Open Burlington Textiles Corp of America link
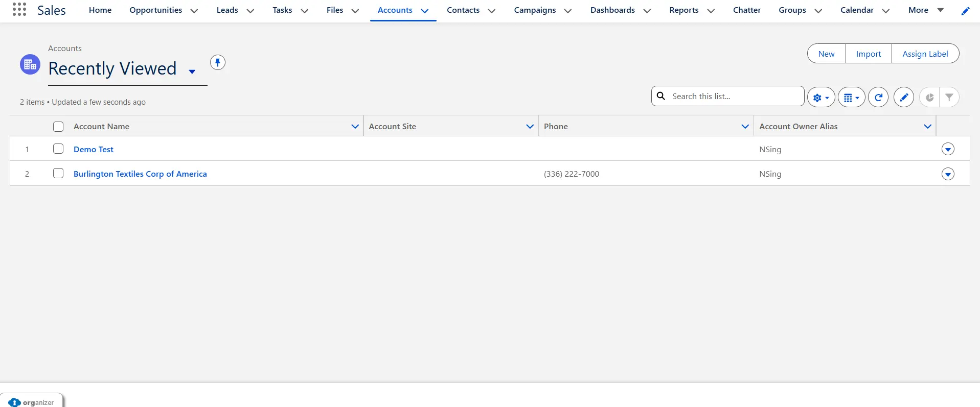 tap(140, 174)
